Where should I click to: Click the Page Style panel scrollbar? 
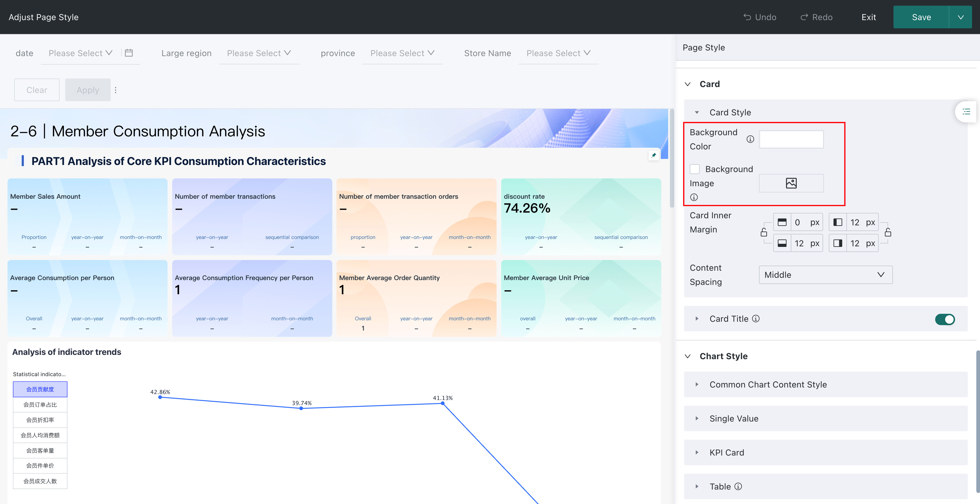pos(978,422)
